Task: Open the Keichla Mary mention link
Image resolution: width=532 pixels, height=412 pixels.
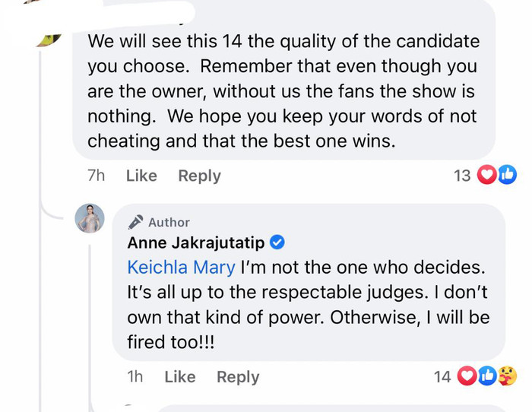Action: pyautogui.click(x=182, y=268)
